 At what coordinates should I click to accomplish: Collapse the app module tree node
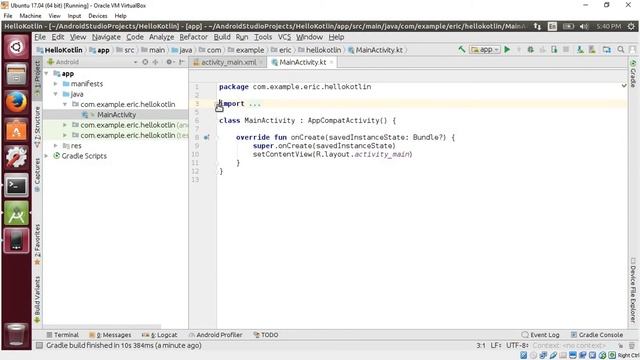47,73
